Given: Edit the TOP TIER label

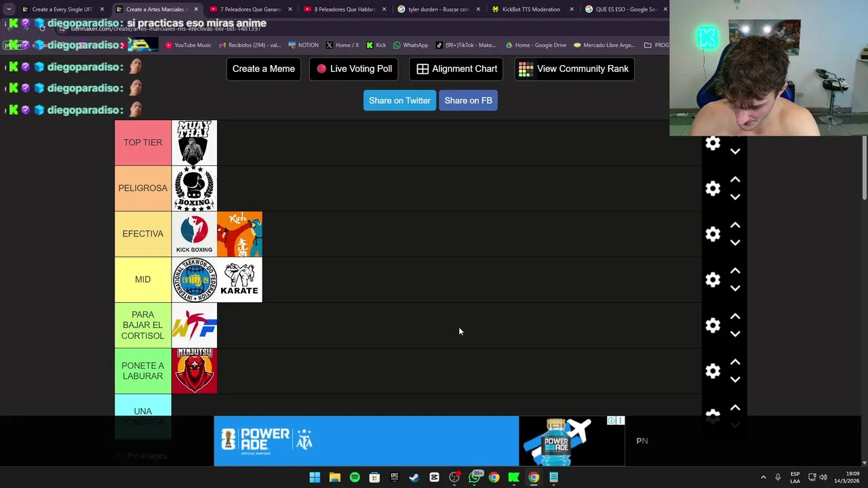Looking at the screenshot, I should 142,142.
